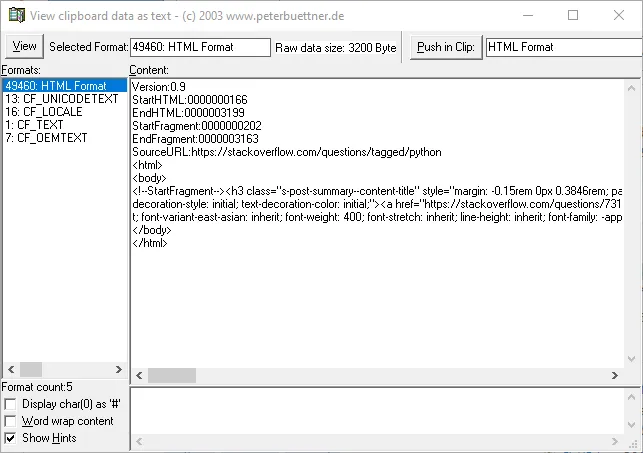Click the closing </html> tag line
Screen dimensions: 643x453
click(150, 243)
